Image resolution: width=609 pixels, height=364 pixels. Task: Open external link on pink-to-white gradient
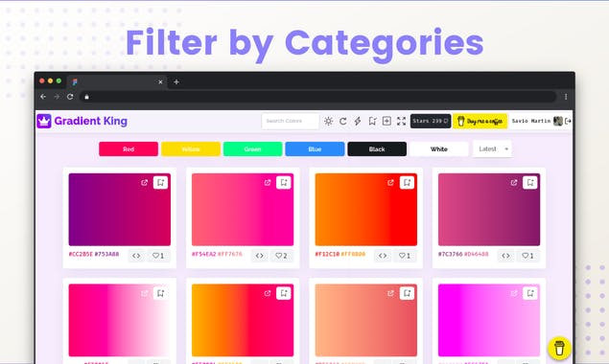(145, 293)
